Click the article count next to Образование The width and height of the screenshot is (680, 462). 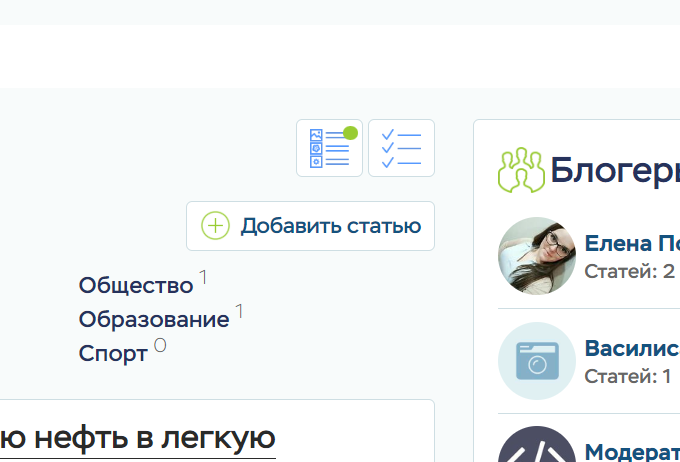tap(239, 312)
